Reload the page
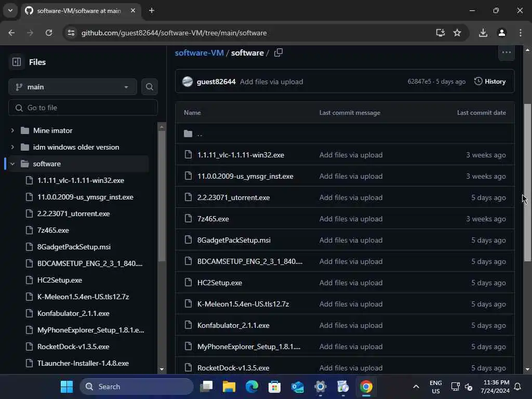The image size is (532, 399). point(49,33)
